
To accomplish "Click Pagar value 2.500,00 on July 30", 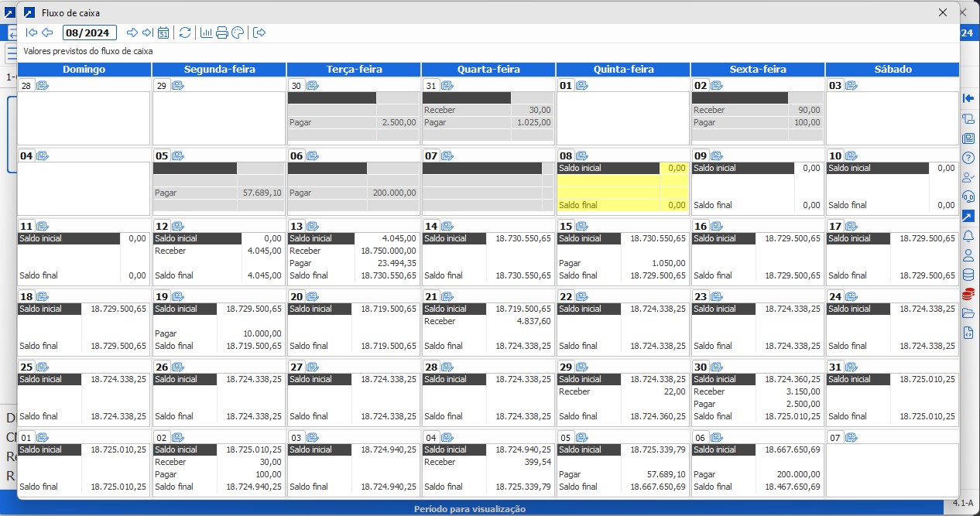I will tap(399, 122).
